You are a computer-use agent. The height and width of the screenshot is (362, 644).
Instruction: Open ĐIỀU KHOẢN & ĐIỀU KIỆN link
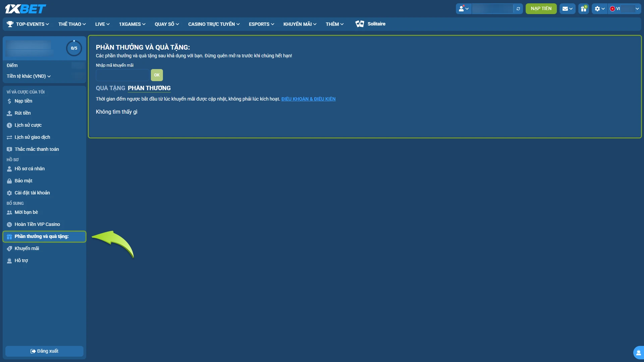(308, 99)
